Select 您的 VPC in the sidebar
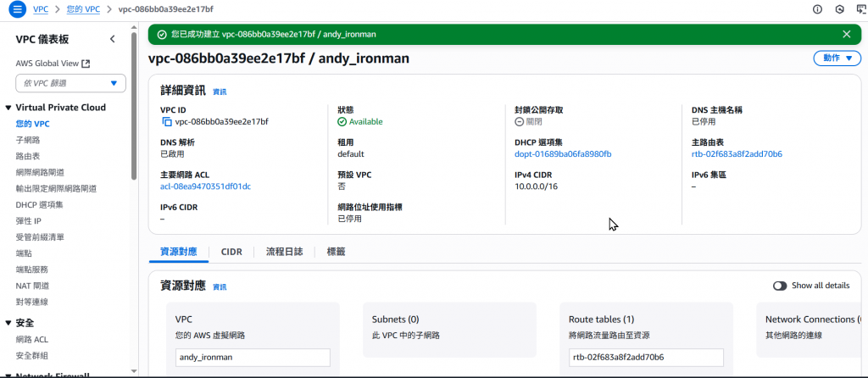 point(33,124)
